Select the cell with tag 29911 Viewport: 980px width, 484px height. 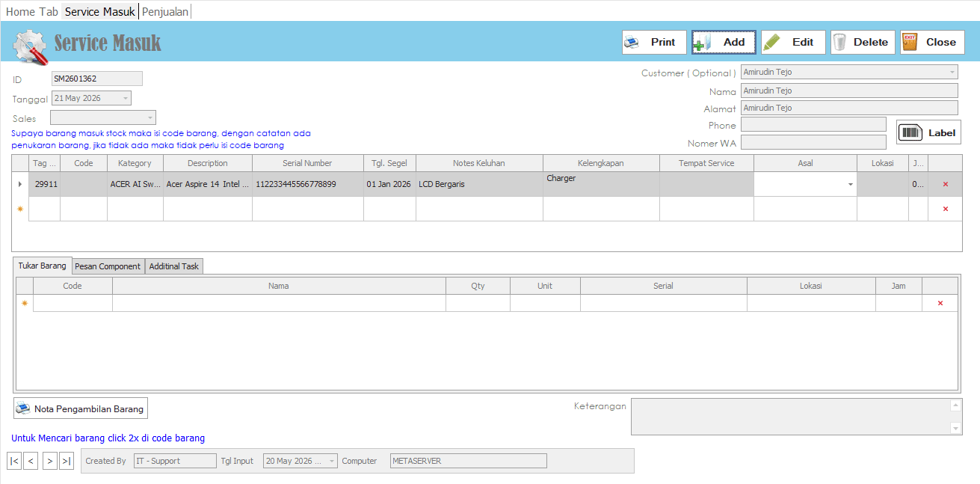(45, 184)
